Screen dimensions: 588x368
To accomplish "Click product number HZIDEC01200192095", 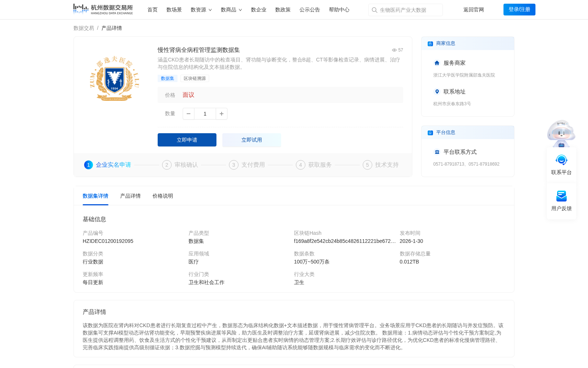I will coord(108,241).
